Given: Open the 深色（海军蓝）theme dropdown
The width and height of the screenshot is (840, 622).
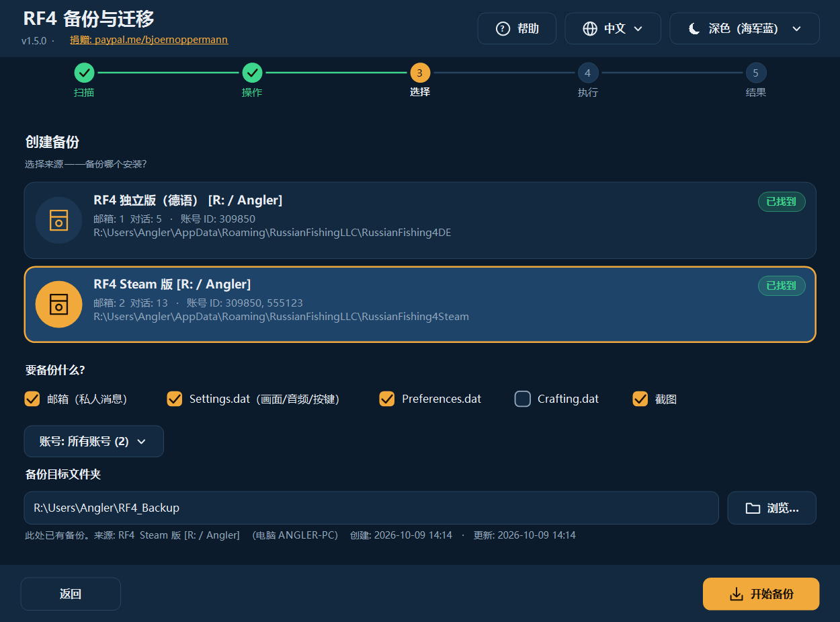Looking at the screenshot, I should coord(745,28).
